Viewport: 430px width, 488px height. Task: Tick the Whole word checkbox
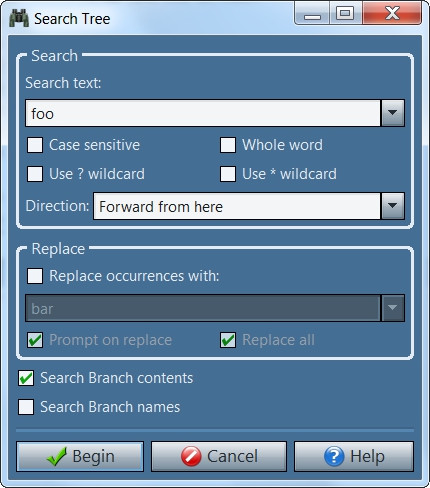pyautogui.click(x=228, y=145)
